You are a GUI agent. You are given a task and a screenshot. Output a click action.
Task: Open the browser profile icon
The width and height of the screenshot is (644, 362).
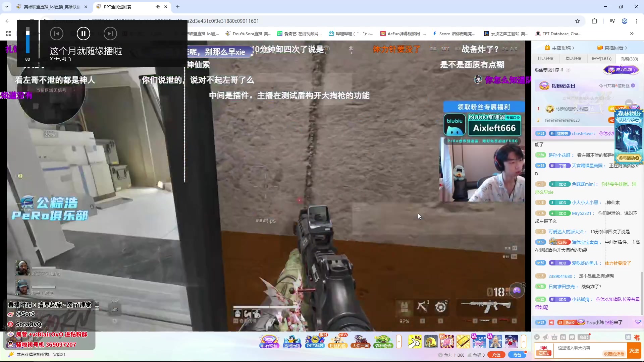point(624,21)
